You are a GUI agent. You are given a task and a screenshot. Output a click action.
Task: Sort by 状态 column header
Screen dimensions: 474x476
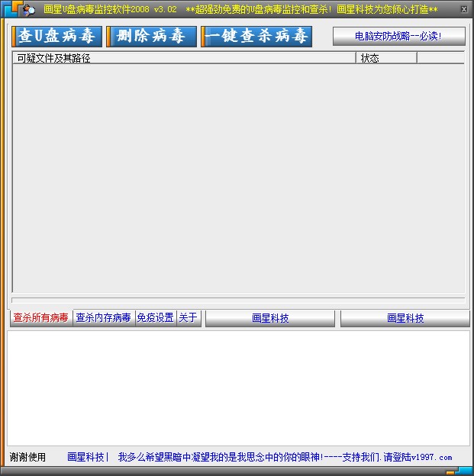(386, 58)
